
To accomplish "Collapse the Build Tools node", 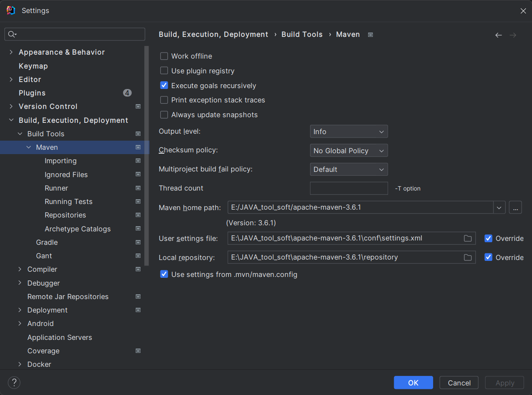I will [x=20, y=134].
